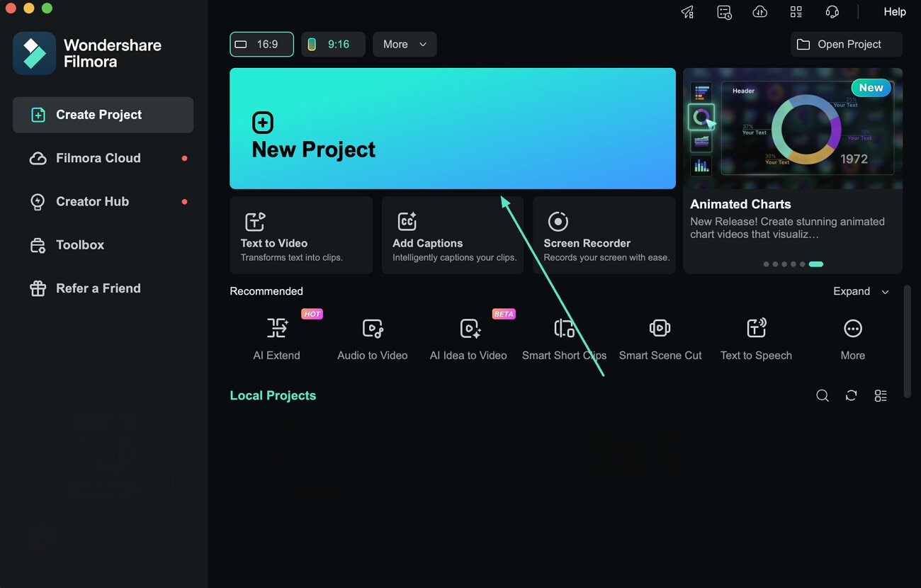The width and height of the screenshot is (921, 588).
Task: Refresh the Local Projects list
Action: point(851,395)
